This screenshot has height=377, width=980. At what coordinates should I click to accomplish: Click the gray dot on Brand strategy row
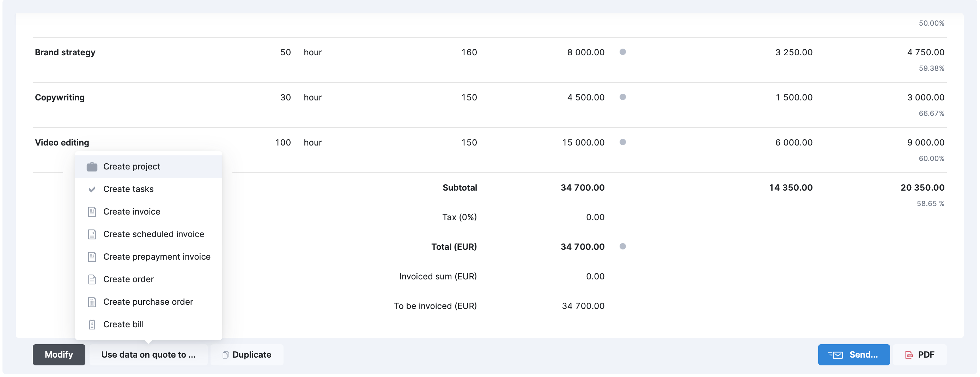(x=623, y=52)
